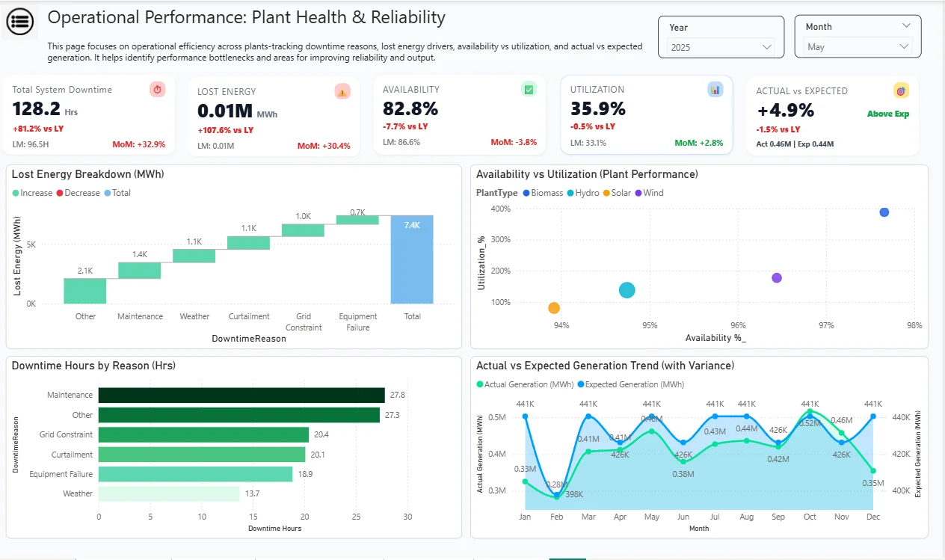Click the Availability green checkmark icon
The height and width of the screenshot is (560, 945).
tap(529, 90)
